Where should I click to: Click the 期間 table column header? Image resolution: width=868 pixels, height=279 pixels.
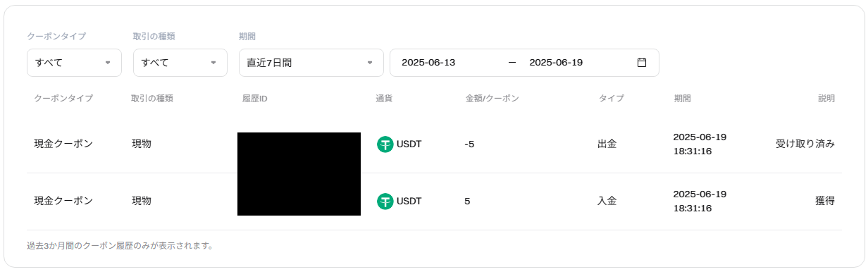[x=682, y=99]
